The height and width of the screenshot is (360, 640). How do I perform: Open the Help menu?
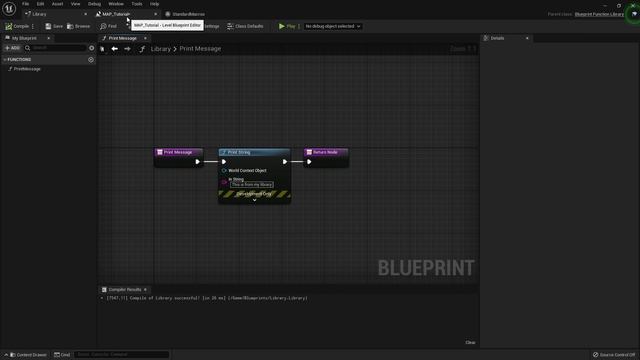[154, 4]
